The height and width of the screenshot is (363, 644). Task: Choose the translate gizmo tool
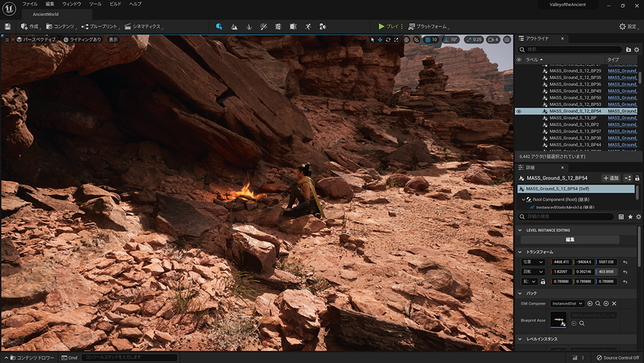pyautogui.click(x=380, y=40)
